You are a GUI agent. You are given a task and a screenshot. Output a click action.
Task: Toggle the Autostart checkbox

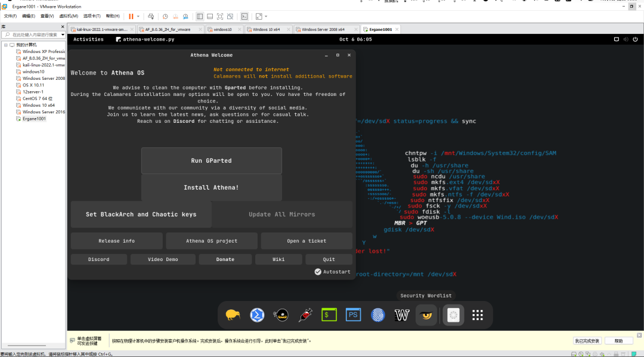point(318,272)
